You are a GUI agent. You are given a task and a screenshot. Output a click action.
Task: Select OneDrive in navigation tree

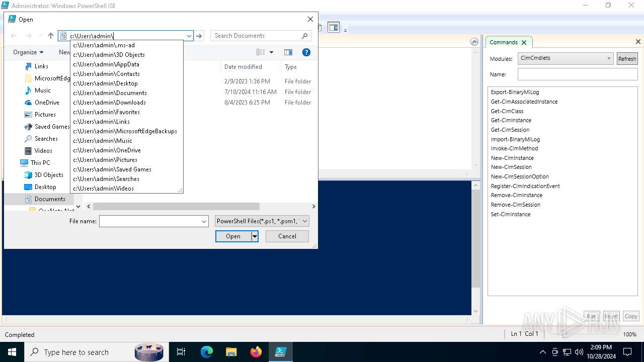coord(47,103)
